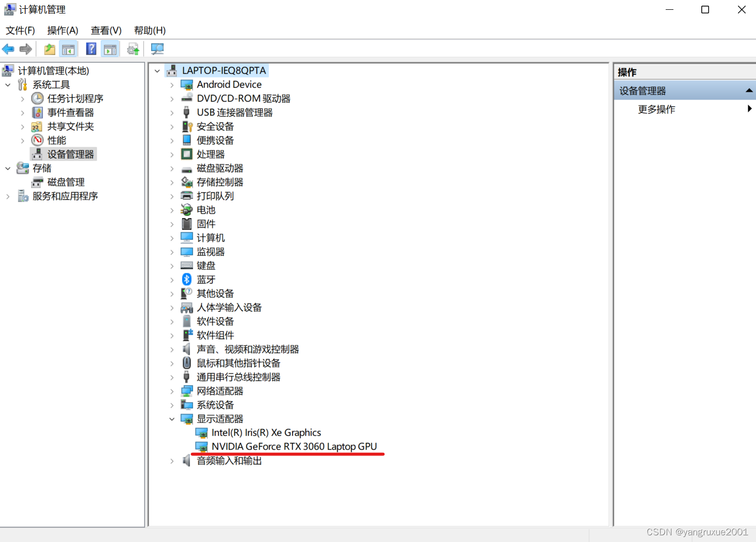This screenshot has height=542, width=756.
Task: Click the 事件查看器 icon
Action: click(x=38, y=112)
